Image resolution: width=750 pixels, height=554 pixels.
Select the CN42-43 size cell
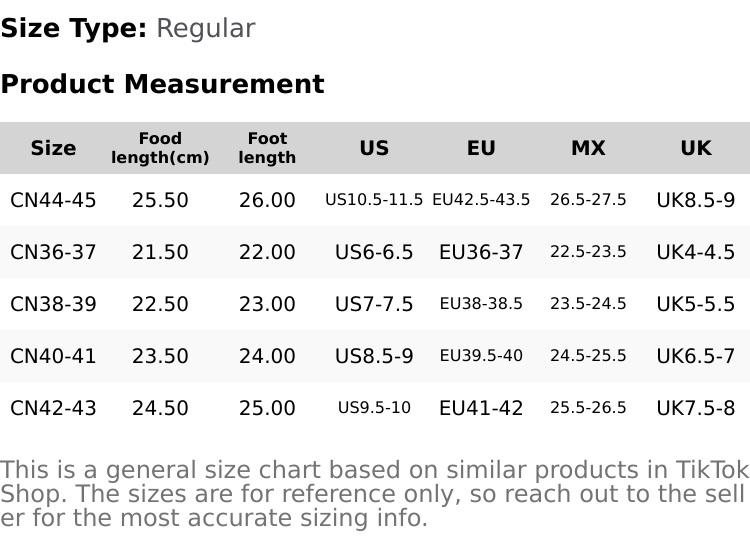[x=53, y=408]
